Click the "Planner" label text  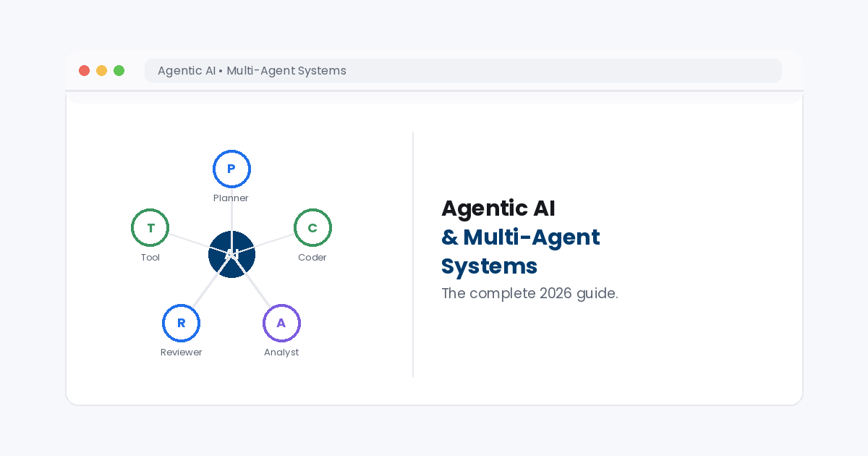[231, 198]
